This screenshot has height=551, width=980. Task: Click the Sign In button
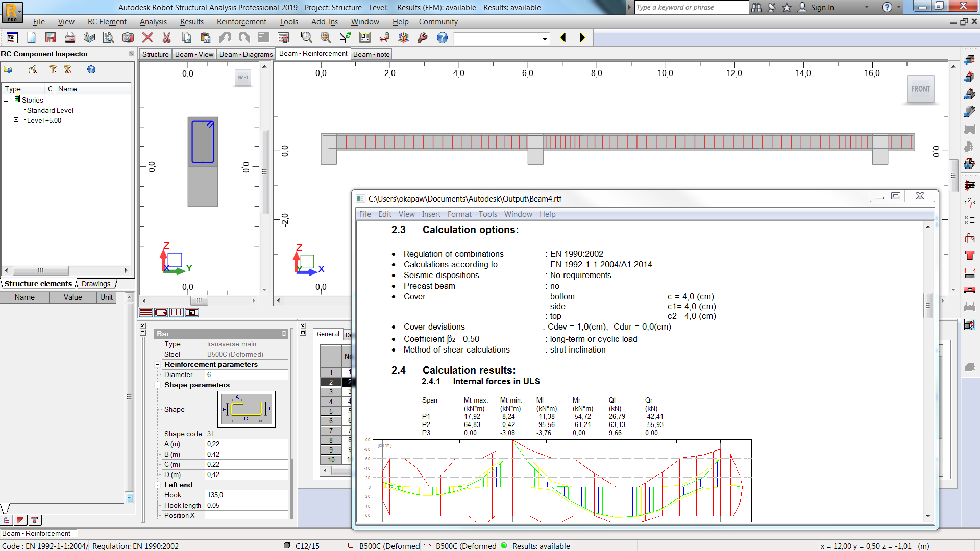click(822, 7)
